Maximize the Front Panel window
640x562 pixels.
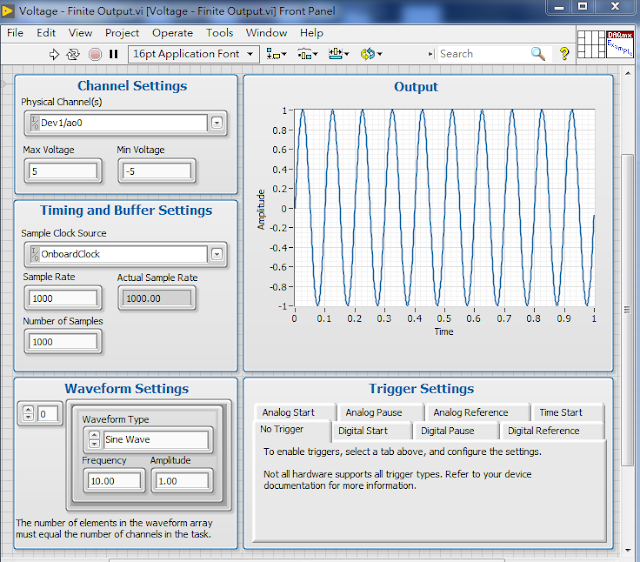click(582, 7)
